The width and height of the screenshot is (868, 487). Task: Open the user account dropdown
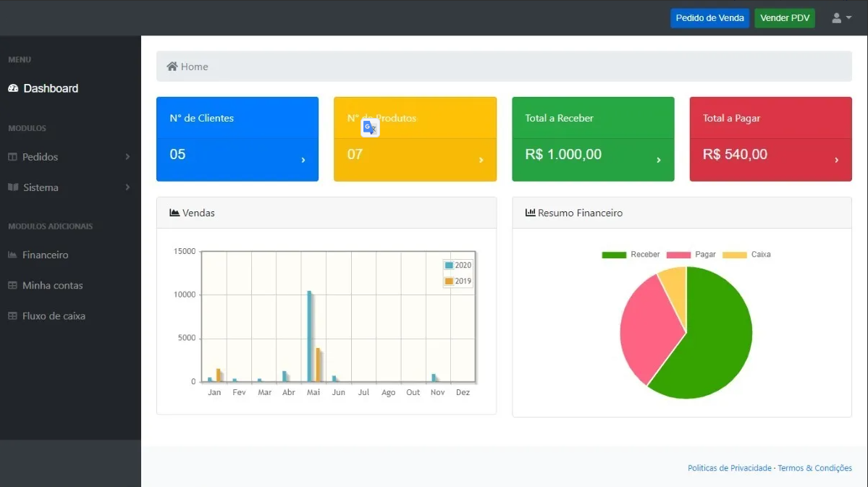click(841, 18)
